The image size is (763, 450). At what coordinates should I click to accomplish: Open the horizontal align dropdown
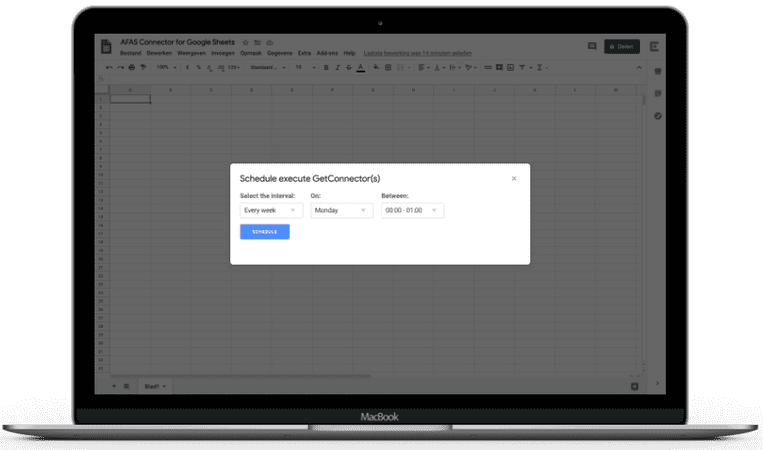[x=424, y=68]
